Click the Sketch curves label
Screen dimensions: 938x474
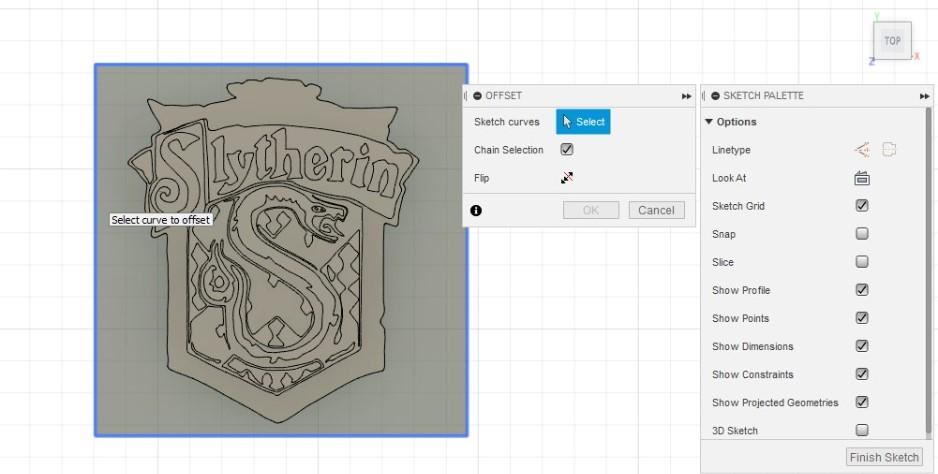coord(507,121)
